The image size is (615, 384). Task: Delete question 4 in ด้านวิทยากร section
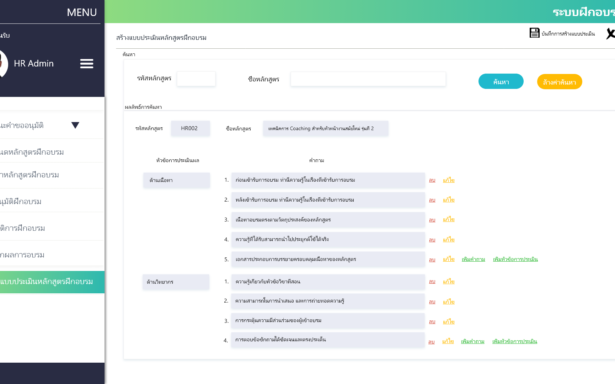(431, 342)
